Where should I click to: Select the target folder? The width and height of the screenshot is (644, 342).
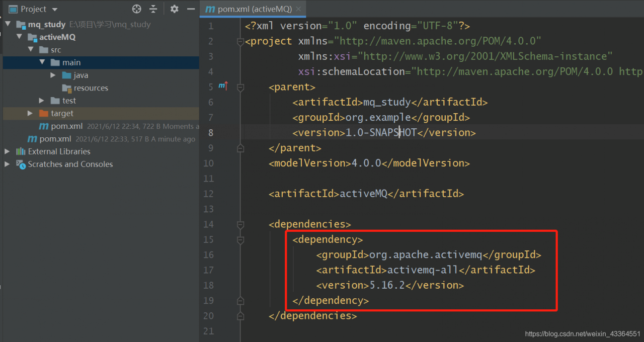point(62,114)
